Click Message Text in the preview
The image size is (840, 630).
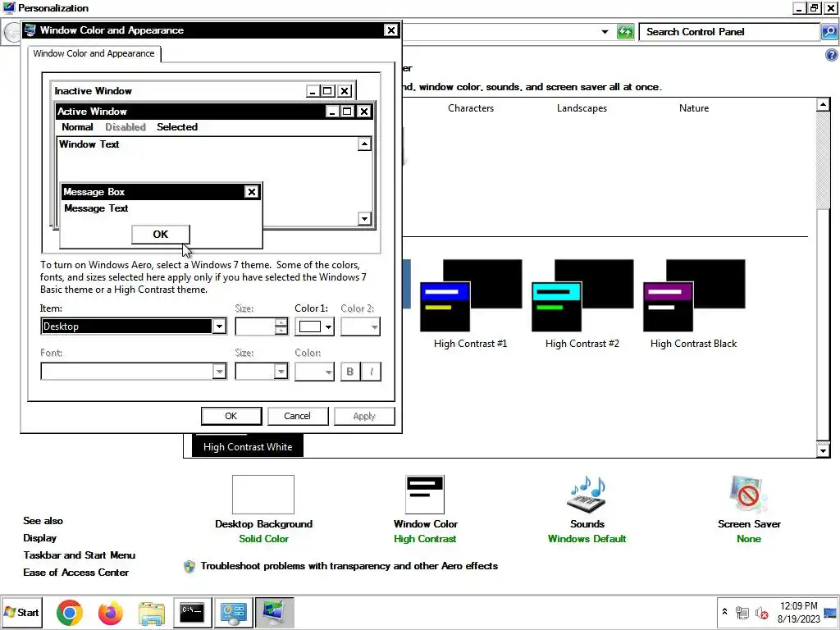pos(97,208)
